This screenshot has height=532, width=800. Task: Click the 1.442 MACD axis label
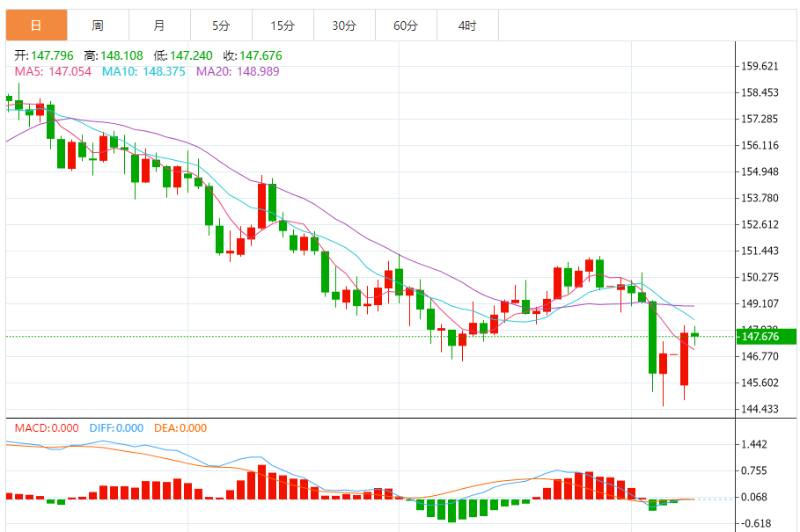tap(754, 444)
